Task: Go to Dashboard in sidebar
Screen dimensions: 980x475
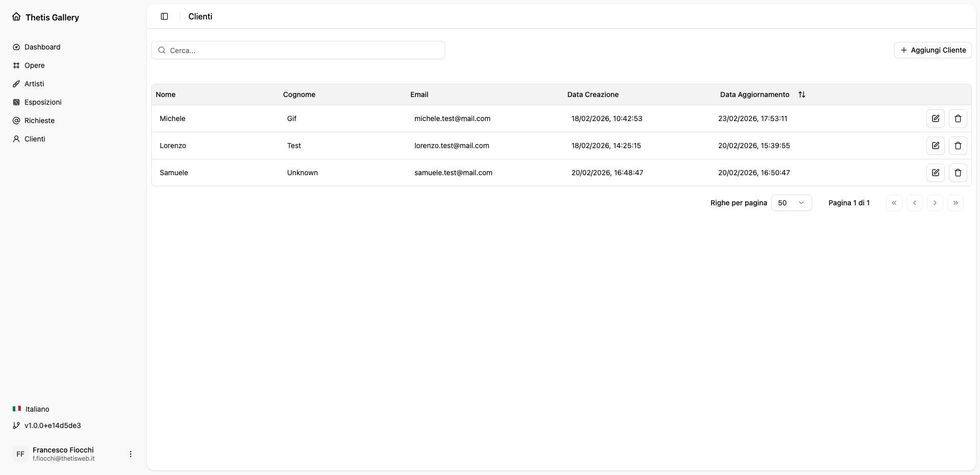Action: pos(42,47)
